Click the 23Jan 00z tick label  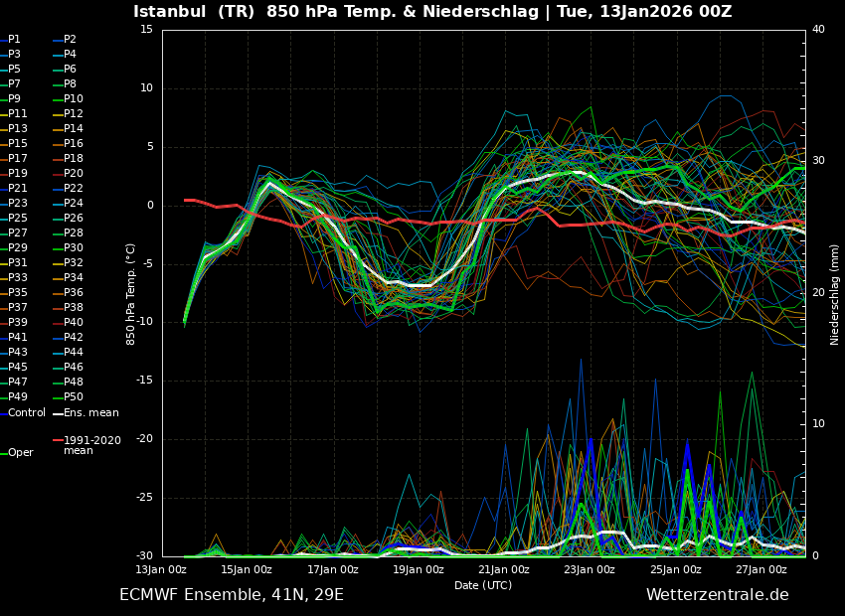(590, 569)
